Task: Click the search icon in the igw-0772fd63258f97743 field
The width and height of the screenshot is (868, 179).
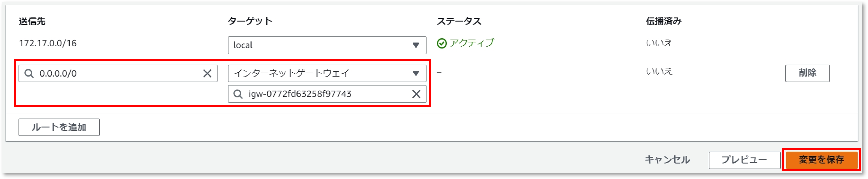Action: (238, 94)
